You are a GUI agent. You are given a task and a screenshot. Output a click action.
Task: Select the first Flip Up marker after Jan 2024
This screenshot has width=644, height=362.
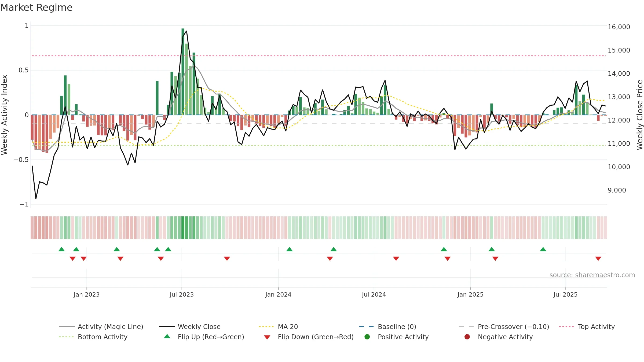point(289,249)
